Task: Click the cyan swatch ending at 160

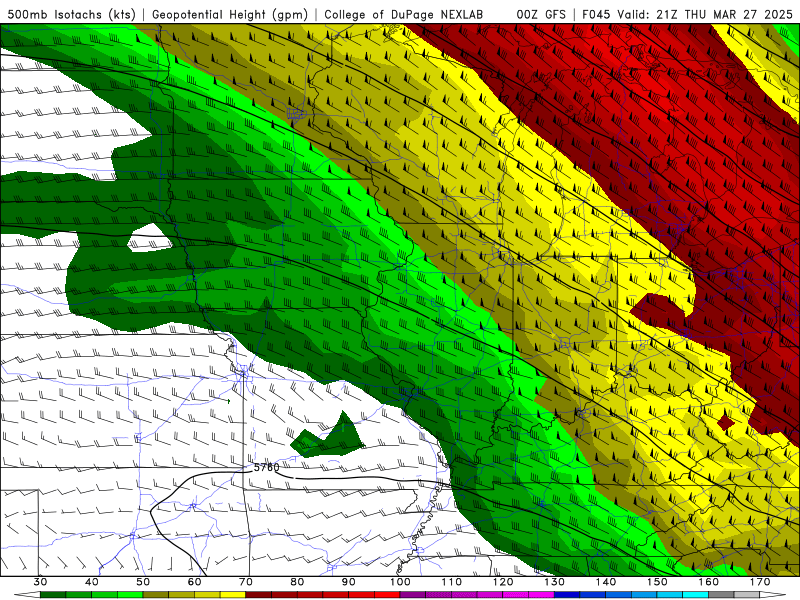Action: click(696, 595)
